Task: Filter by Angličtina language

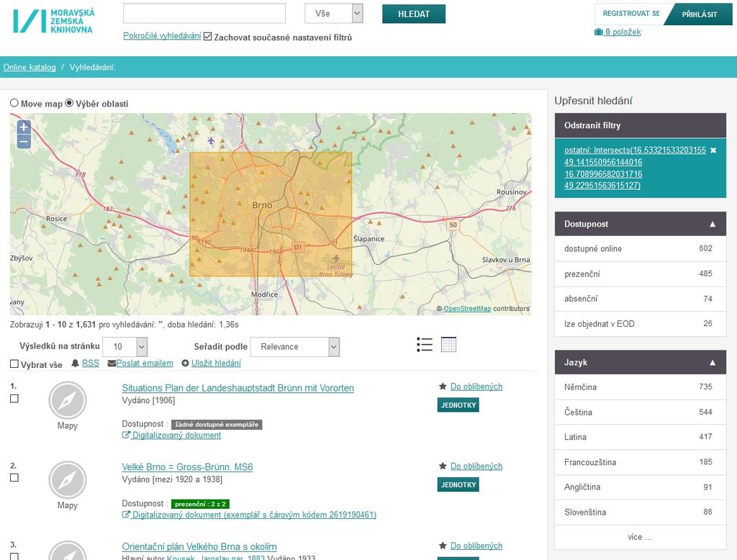Action: point(640,487)
